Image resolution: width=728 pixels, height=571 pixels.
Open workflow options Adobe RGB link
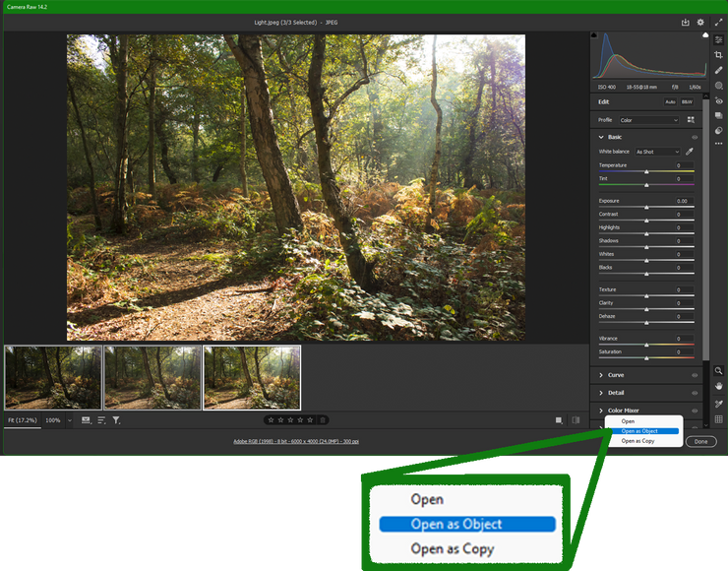(296, 441)
